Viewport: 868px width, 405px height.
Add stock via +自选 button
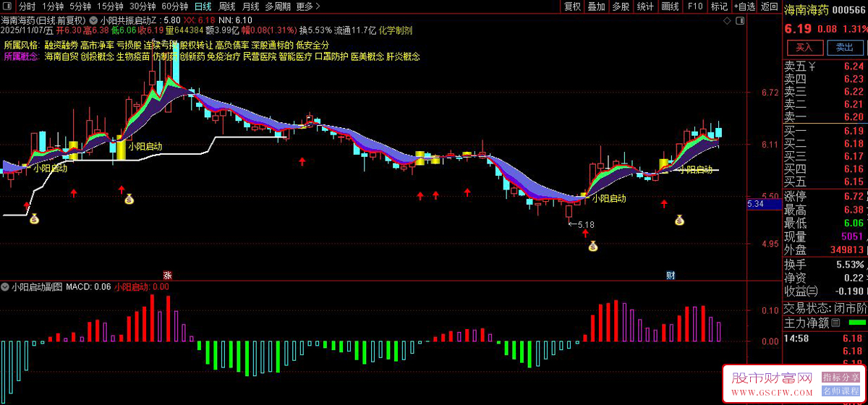[744, 7]
